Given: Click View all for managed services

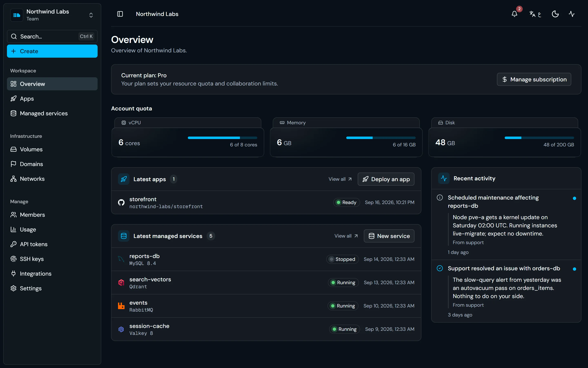Looking at the screenshot, I should (346, 236).
